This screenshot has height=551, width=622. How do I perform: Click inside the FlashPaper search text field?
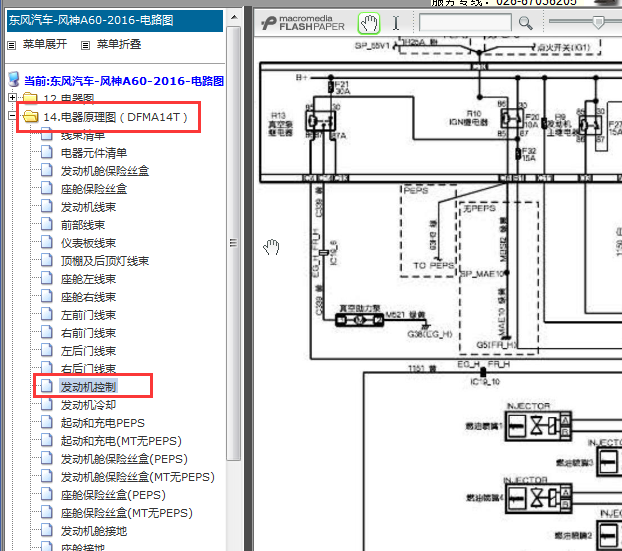(x=465, y=22)
